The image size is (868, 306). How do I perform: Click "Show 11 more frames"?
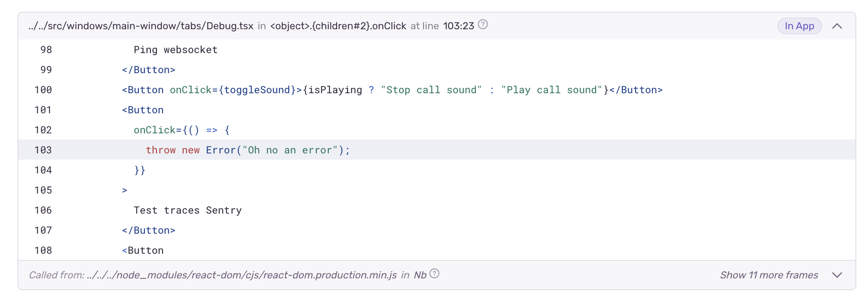click(x=769, y=275)
